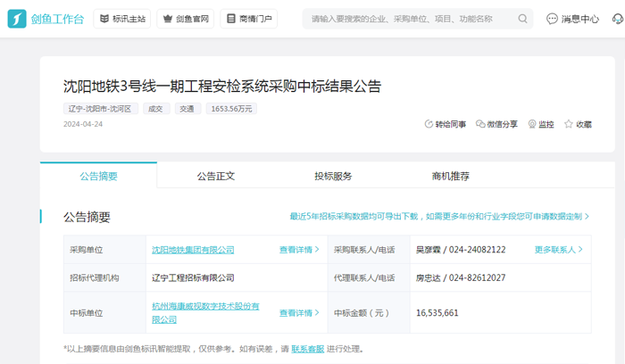This screenshot has width=625, height=364.
Task: Click the search magnifier icon
Action: (522, 19)
